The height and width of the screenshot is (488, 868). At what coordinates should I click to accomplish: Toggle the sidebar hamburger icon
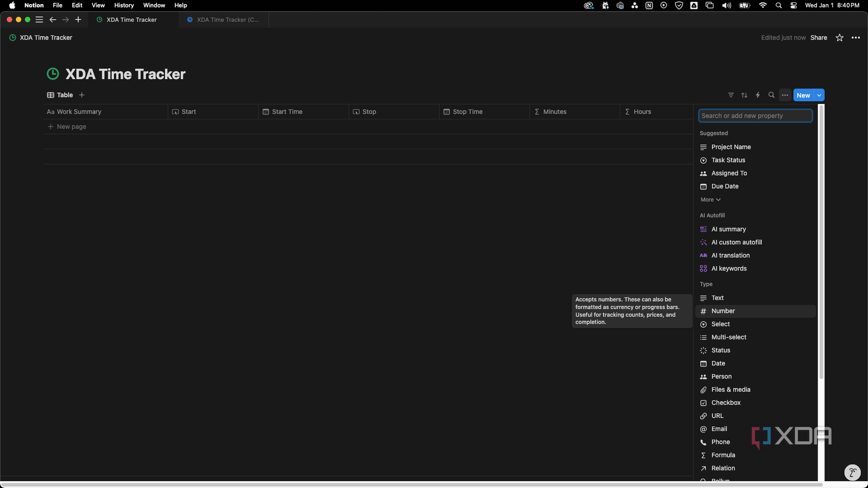point(39,20)
